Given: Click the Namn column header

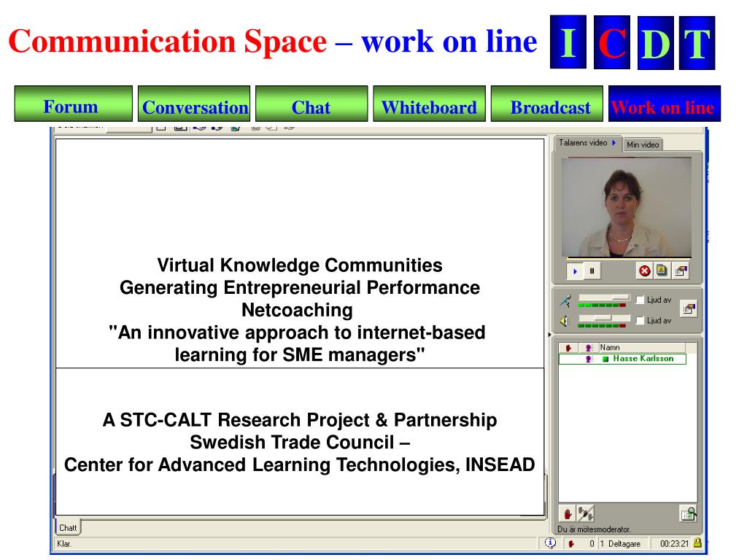Looking at the screenshot, I should pyautogui.click(x=642, y=348).
